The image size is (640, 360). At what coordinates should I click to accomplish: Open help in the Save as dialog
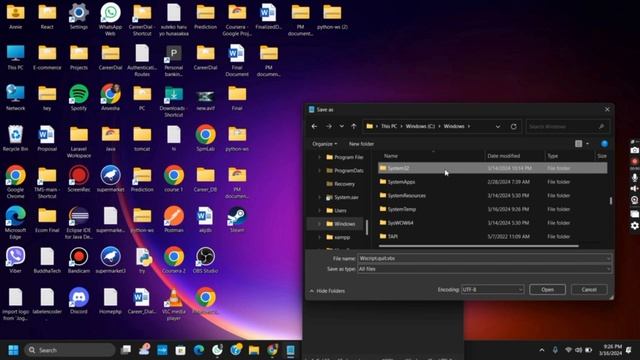point(604,144)
